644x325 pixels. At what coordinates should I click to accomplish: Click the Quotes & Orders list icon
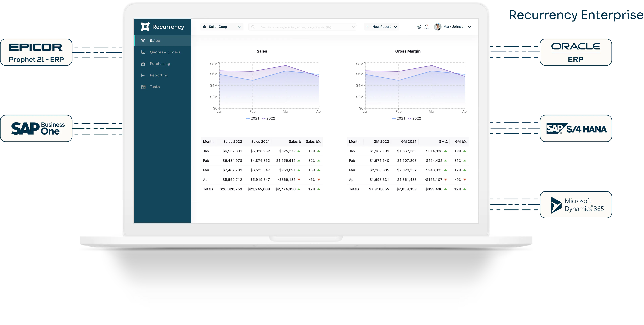coord(143,52)
